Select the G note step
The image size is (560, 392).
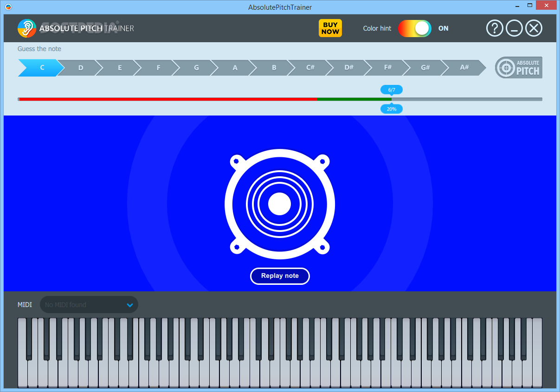(x=196, y=68)
